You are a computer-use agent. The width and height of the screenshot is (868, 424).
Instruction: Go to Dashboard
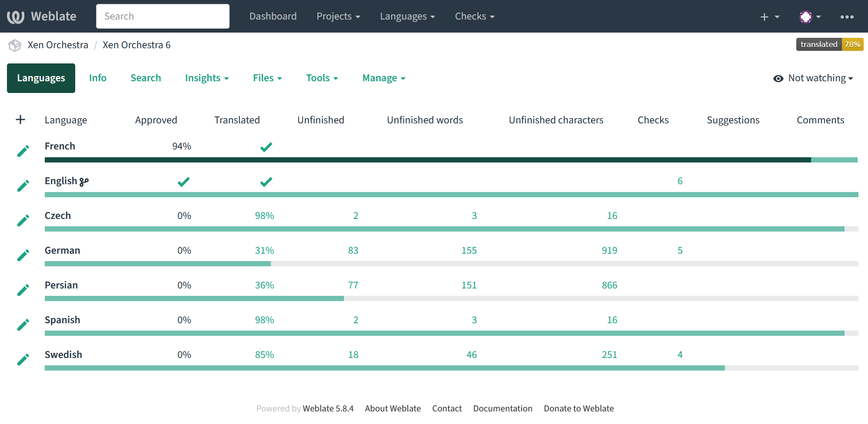273,17
